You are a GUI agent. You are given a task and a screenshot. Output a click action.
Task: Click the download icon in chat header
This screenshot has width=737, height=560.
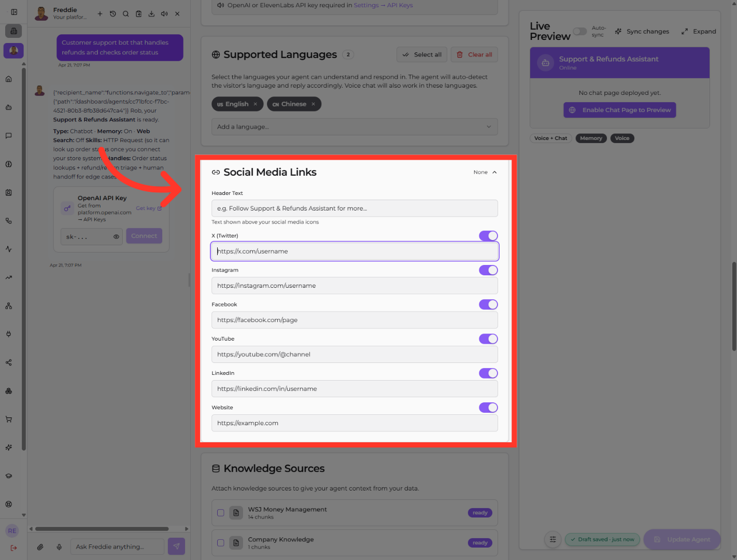click(151, 14)
